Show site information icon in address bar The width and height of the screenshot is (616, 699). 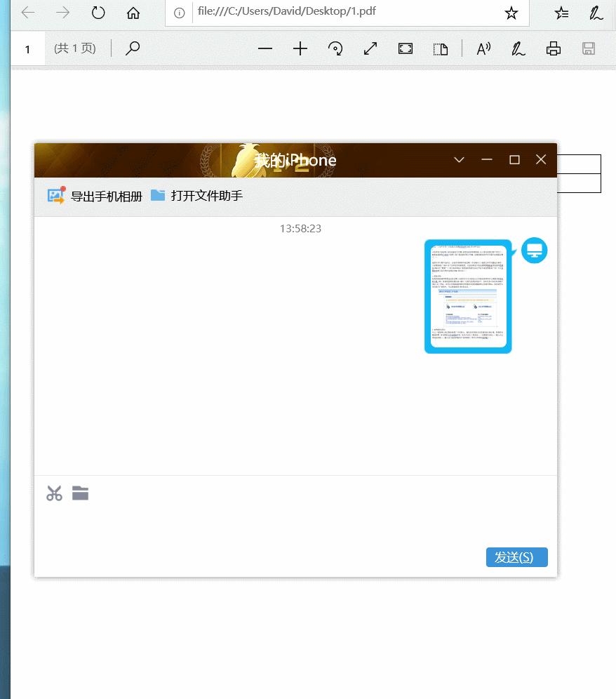pos(179,13)
